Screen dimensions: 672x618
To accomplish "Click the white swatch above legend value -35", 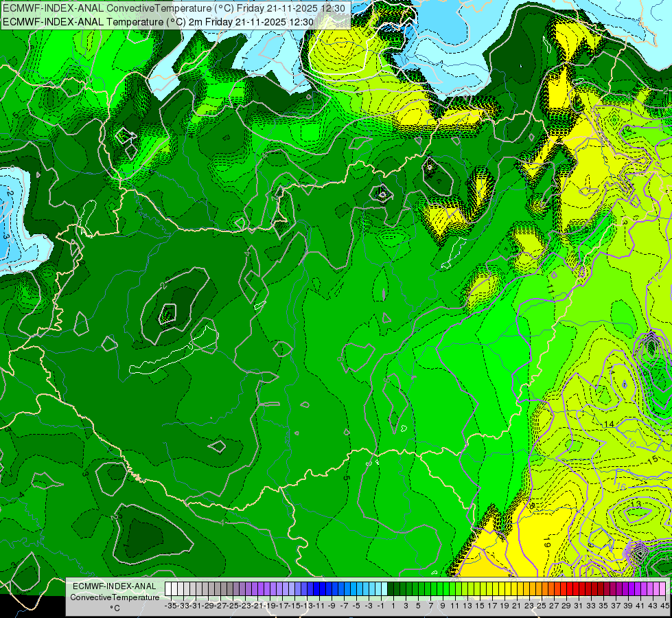I will point(168,589).
